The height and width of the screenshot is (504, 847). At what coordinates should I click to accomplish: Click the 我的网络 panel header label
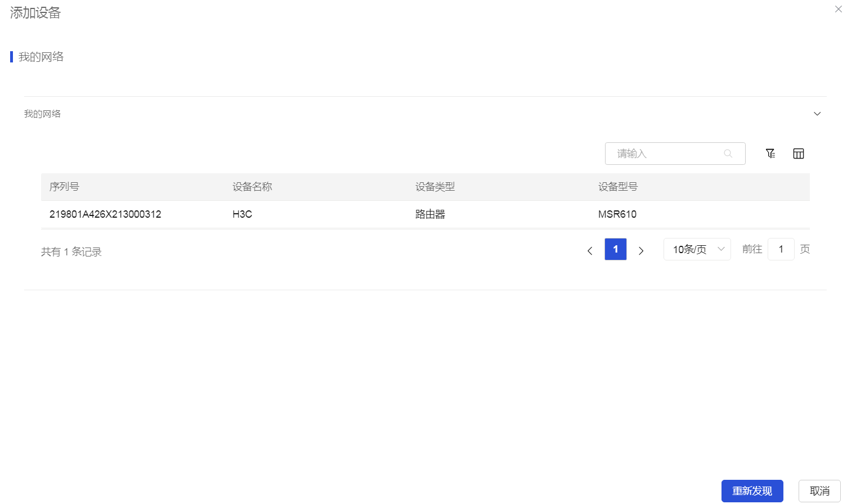tap(42, 114)
